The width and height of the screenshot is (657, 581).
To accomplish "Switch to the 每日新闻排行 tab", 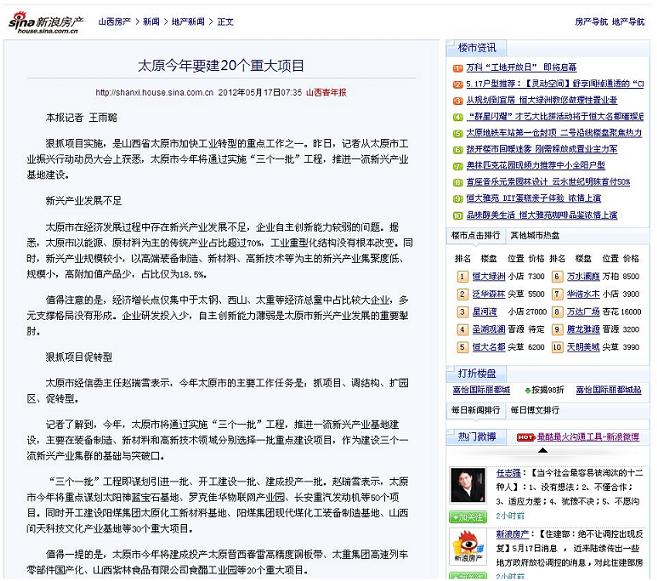I will (x=476, y=410).
